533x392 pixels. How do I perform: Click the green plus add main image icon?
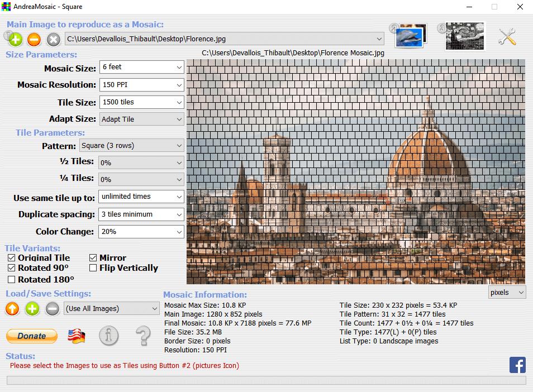[x=15, y=40]
